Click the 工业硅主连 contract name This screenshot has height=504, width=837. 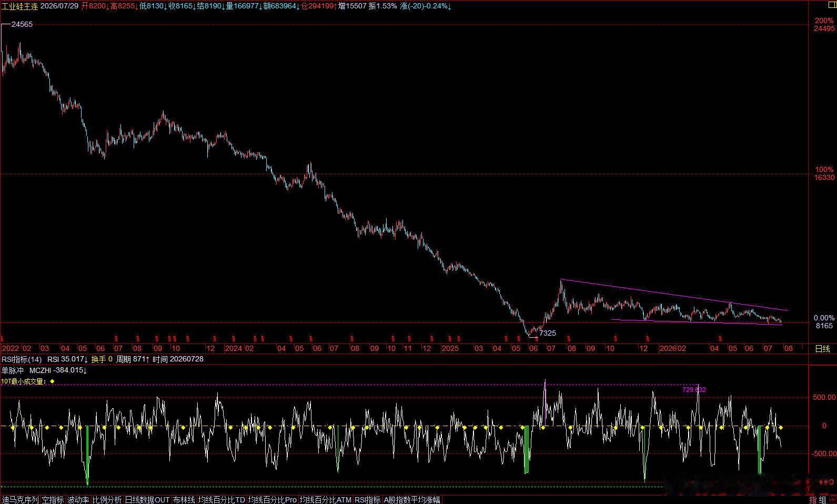tap(19, 6)
